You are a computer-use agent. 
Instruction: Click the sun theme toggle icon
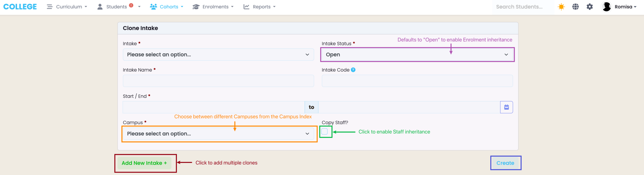click(561, 7)
